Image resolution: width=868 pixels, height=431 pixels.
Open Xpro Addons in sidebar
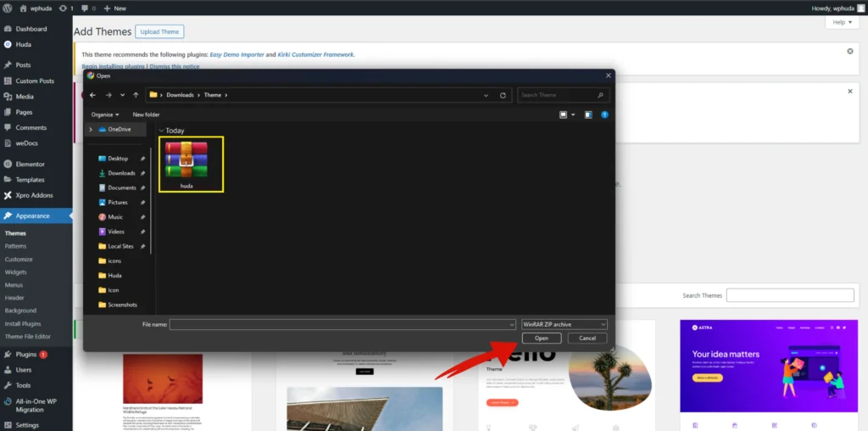point(34,195)
